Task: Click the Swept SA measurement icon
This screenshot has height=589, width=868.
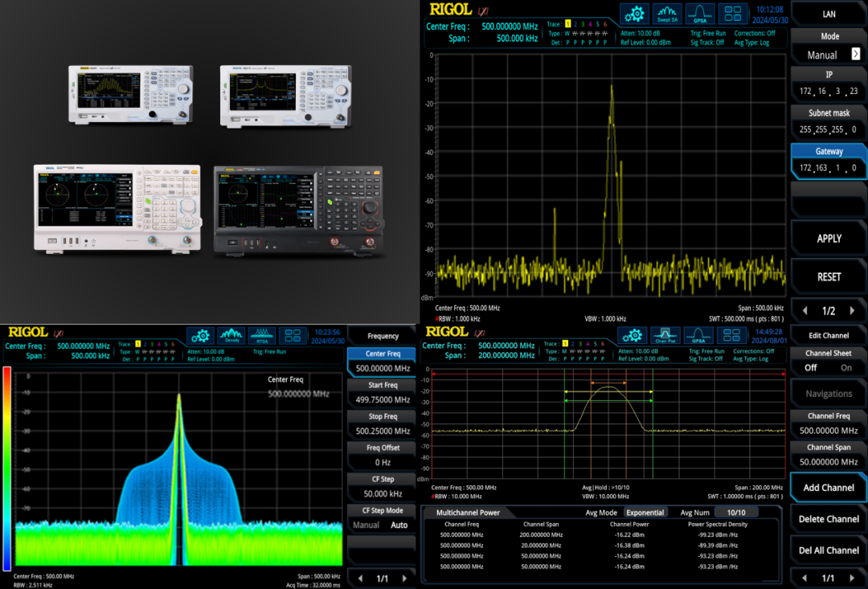Action: pyautogui.click(x=667, y=14)
